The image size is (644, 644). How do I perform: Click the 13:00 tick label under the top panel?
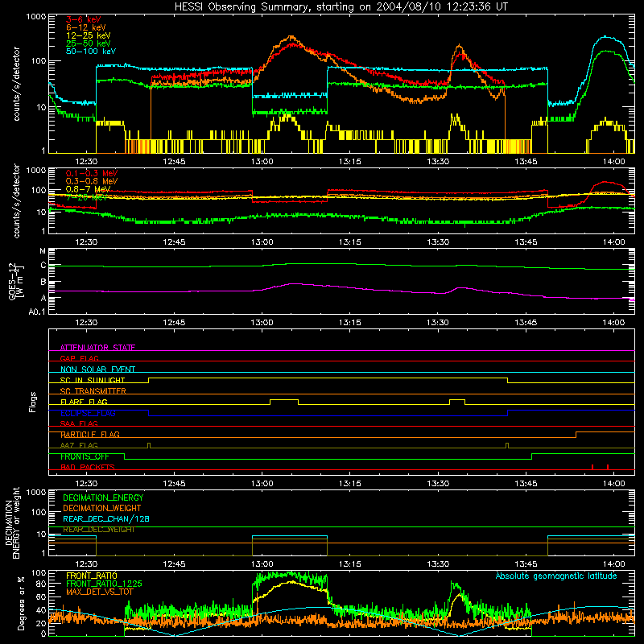click(x=262, y=162)
